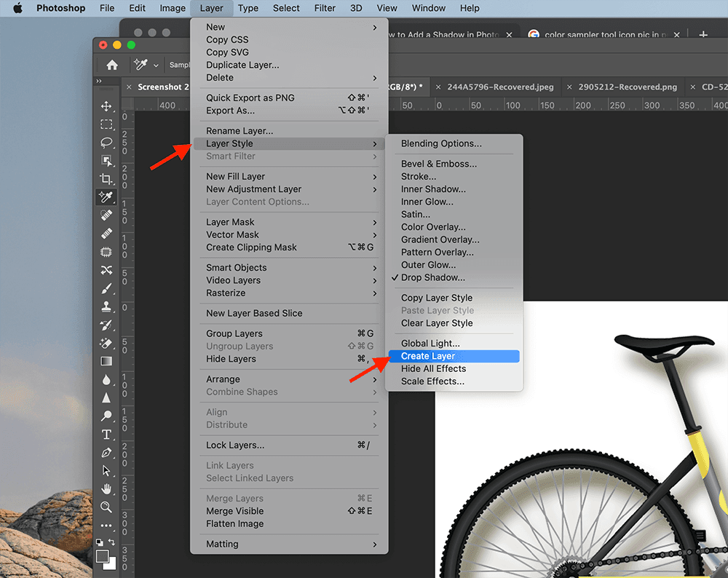
Task: Select the Pen tool
Action: click(106, 453)
